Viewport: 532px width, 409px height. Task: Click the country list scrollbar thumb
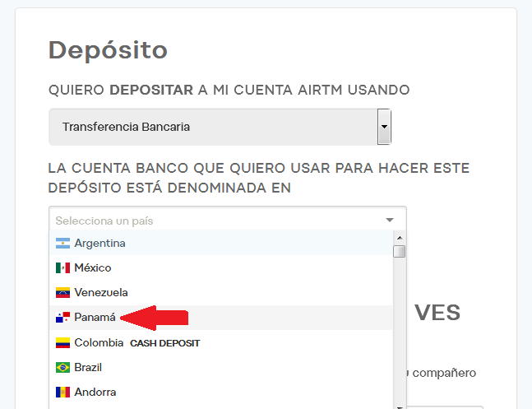pos(400,251)
